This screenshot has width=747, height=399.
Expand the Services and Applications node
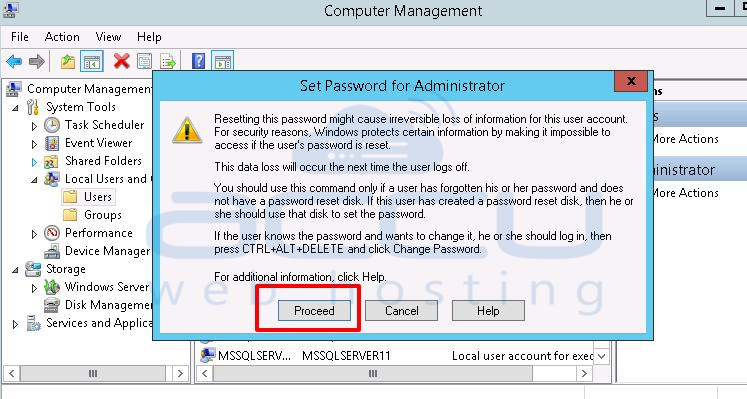[x=15, y=324]
